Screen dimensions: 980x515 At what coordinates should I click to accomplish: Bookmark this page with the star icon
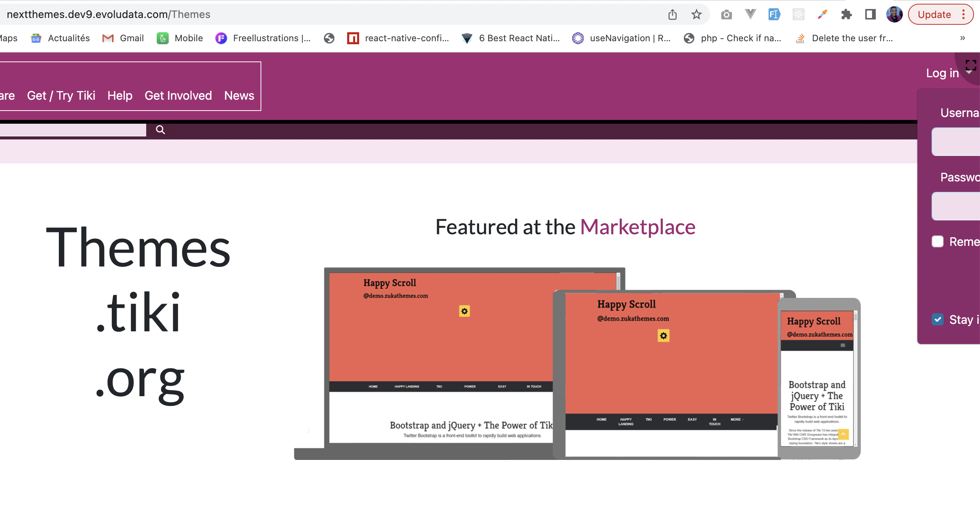click(x=696, y=15)
